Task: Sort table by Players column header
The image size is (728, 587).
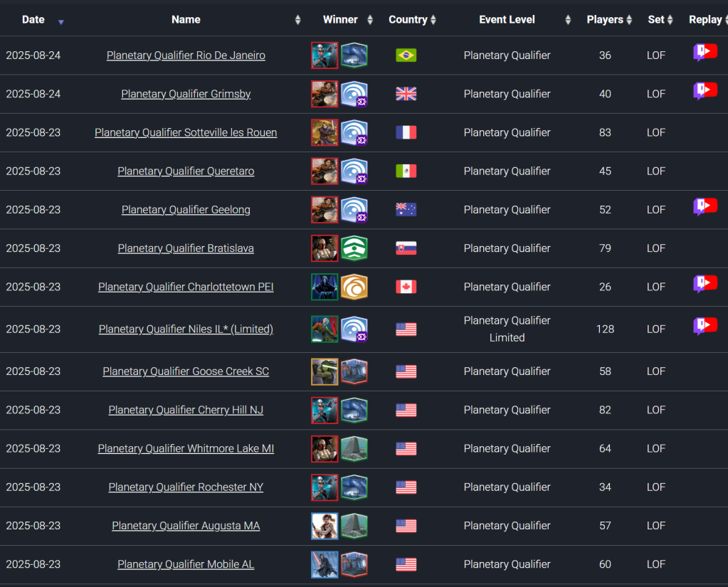Action: (605, 20)
